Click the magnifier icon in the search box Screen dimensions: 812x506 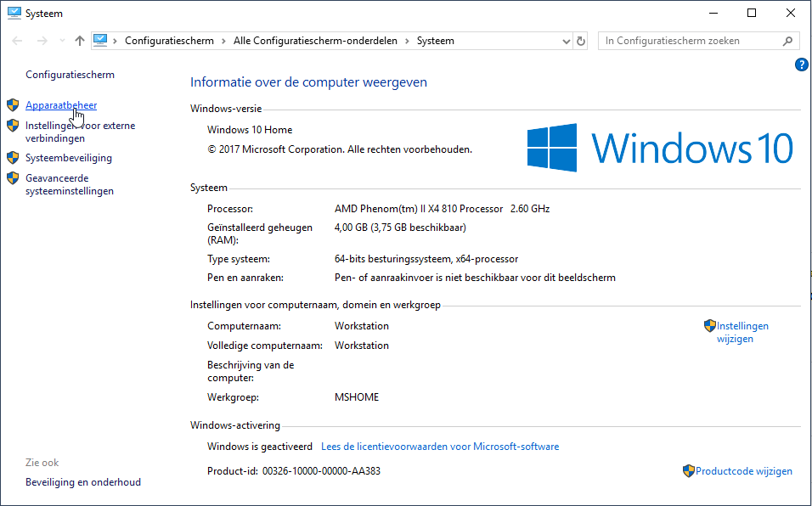[x=787, y=41]
